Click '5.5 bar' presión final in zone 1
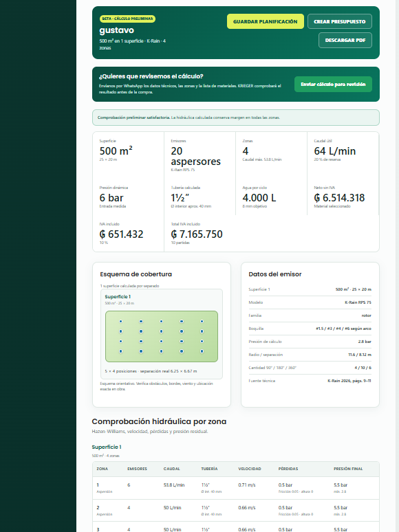 tap(341, 485)
